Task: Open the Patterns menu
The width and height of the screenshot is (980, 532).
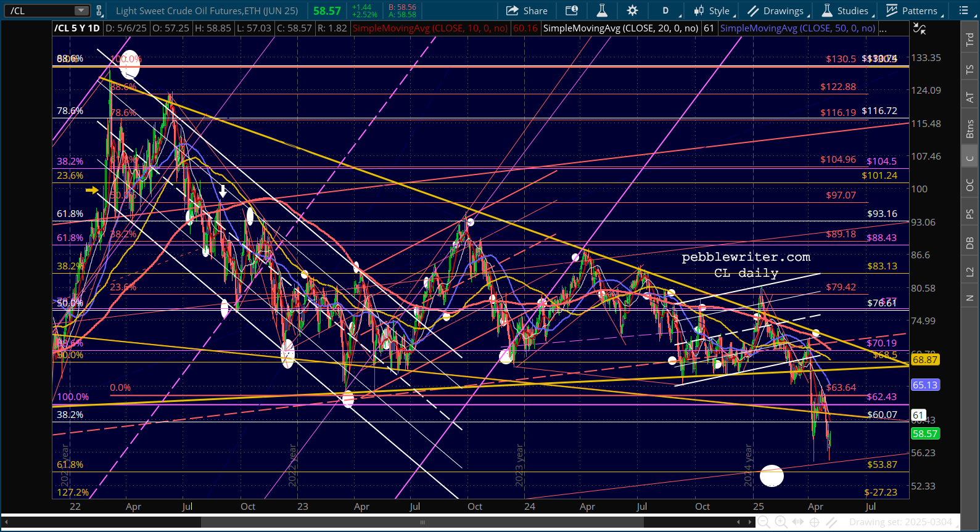Action: point(913,10)
